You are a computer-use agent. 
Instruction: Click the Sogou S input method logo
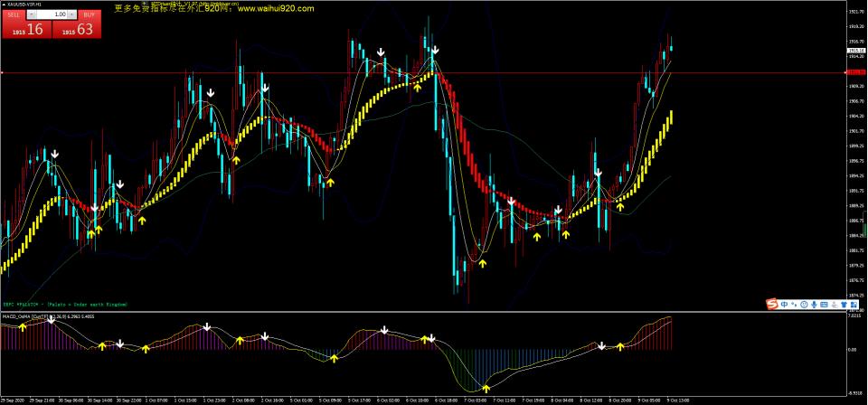[x=772, y=305]
